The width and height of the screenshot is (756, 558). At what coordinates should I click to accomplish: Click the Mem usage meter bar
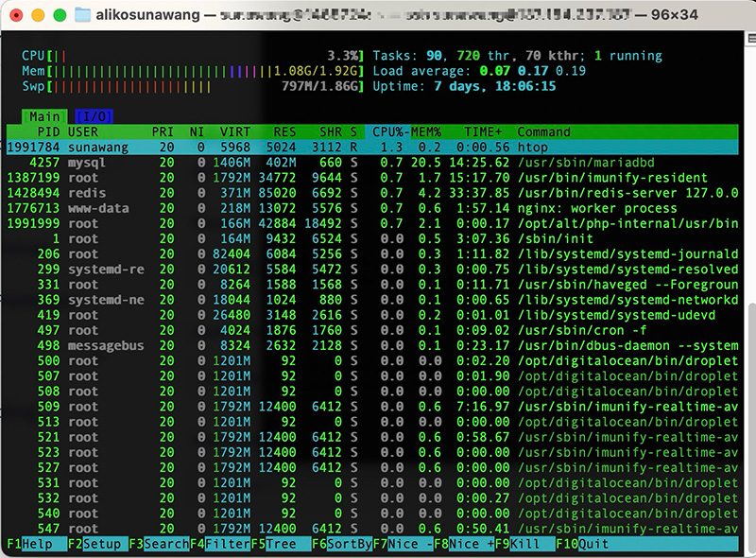(193, 71)
